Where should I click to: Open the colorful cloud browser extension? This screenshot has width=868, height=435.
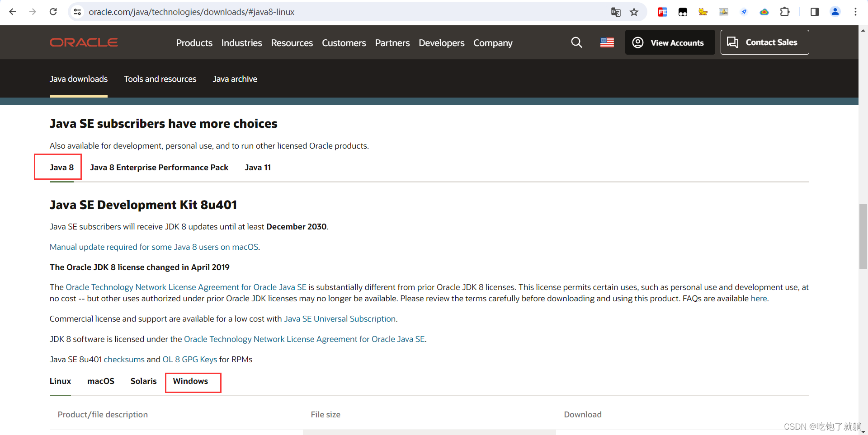point(764,12)
